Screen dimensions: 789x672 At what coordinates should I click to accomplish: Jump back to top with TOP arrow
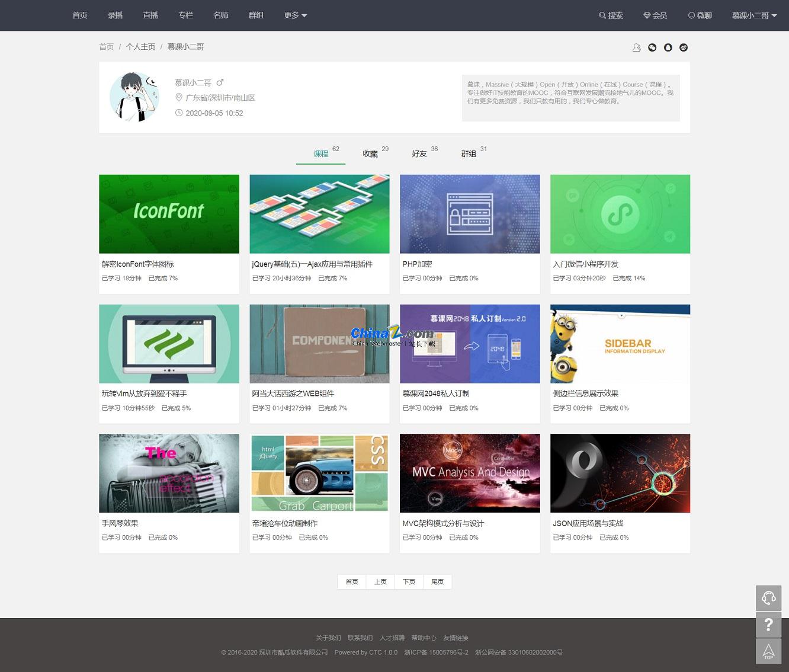(769, 651)
